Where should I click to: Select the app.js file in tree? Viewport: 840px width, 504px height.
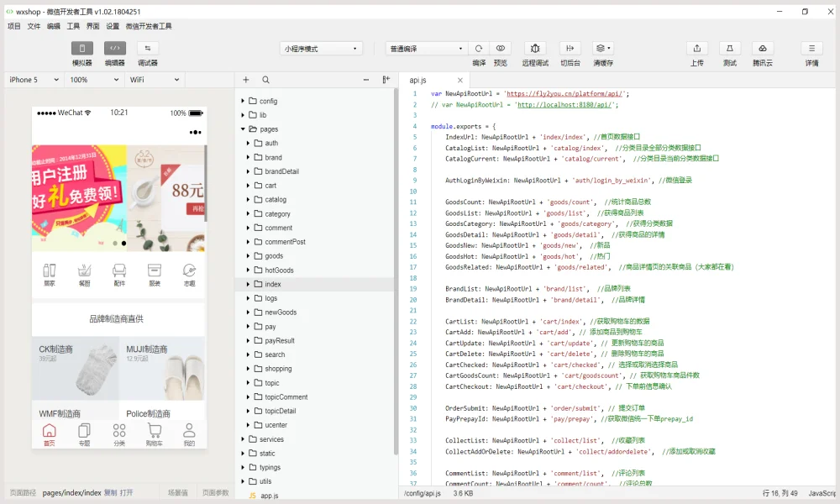[x=269, y=496]
